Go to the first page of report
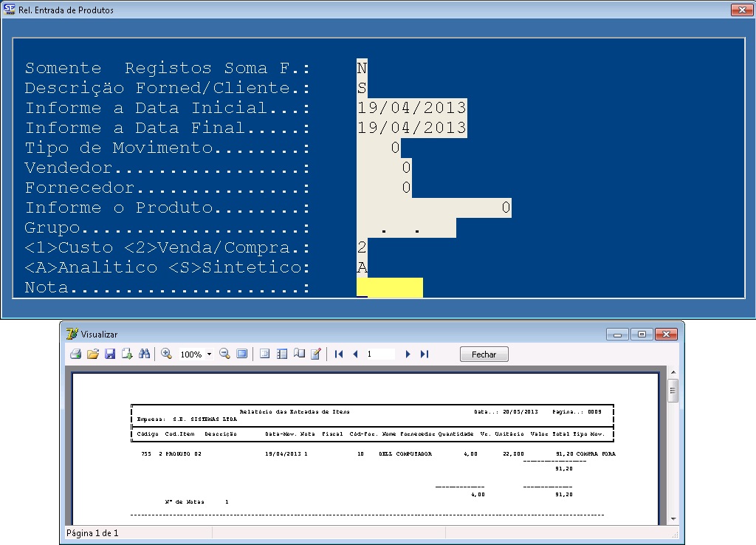 click(339, 354)
